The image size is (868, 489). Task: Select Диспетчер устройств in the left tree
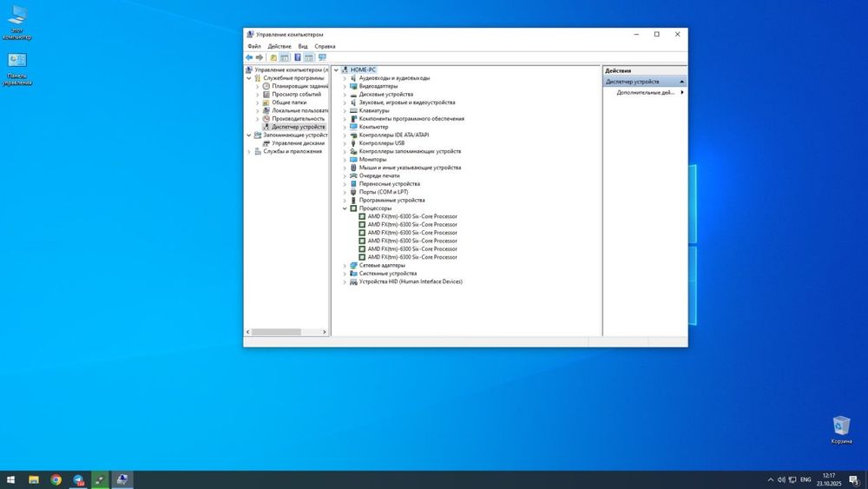[x=299, y=127]
